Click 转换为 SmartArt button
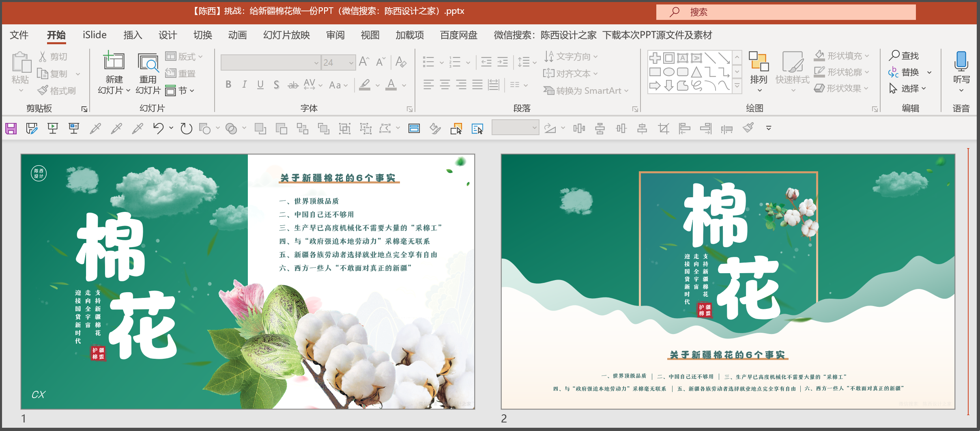The width and height of the screenshot is (980, 431). (586, 91)
